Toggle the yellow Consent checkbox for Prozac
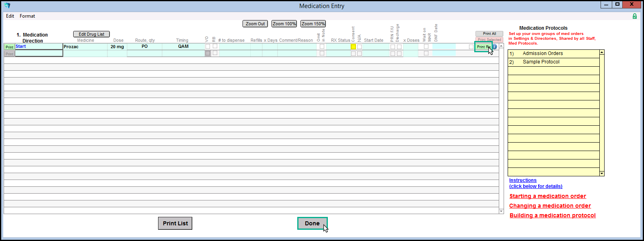 353,47
